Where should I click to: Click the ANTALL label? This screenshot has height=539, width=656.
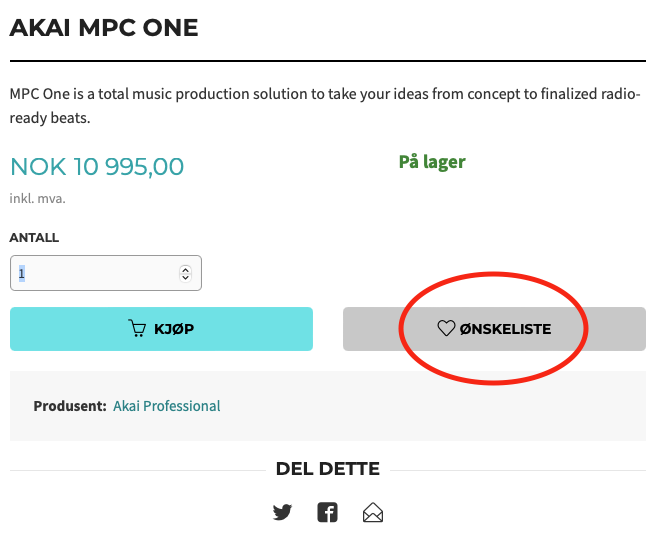click(x=34, y=238)
